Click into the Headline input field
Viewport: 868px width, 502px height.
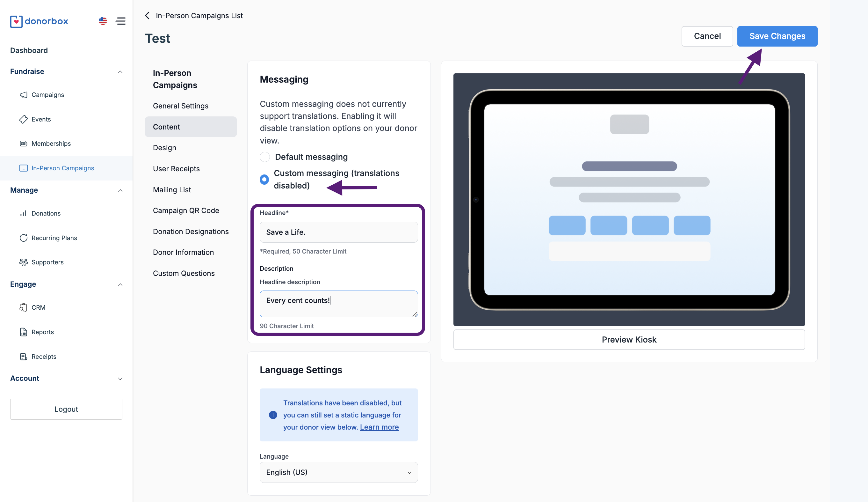tap(339, 232)
